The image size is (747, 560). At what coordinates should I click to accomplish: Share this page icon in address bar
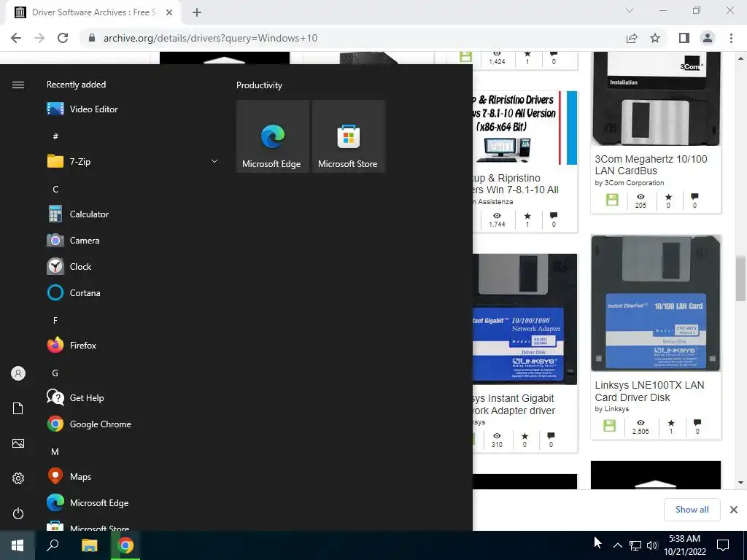tap(632, 38)
